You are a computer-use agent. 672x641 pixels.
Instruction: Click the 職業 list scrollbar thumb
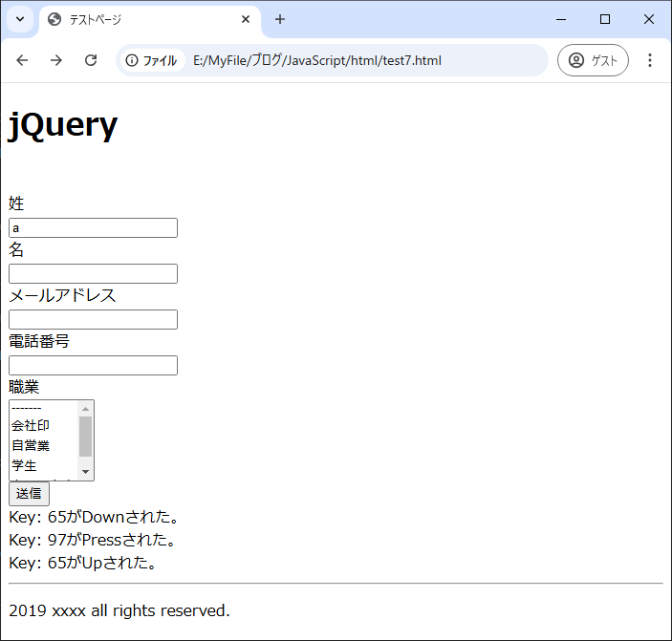85,437
